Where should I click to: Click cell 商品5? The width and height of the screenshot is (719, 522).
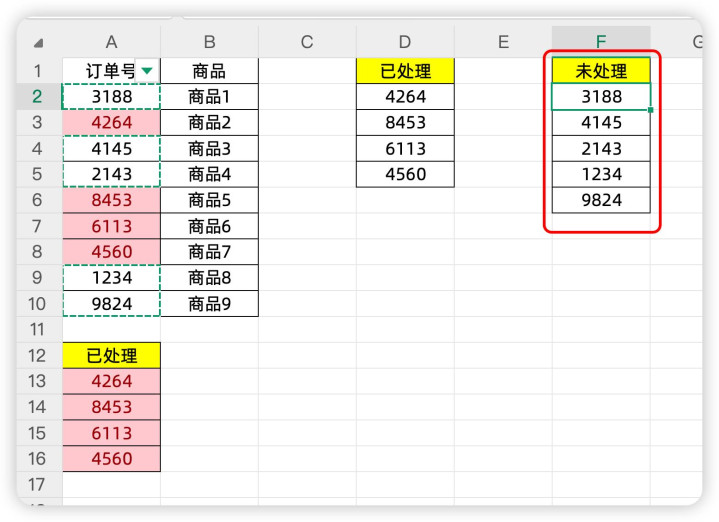(210, 200)
